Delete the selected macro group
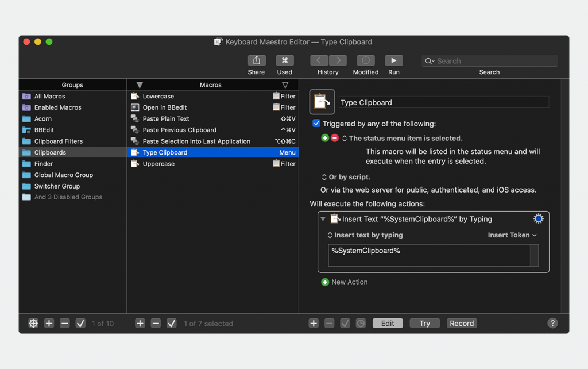 pyautogui.click(x=65, y=323)
